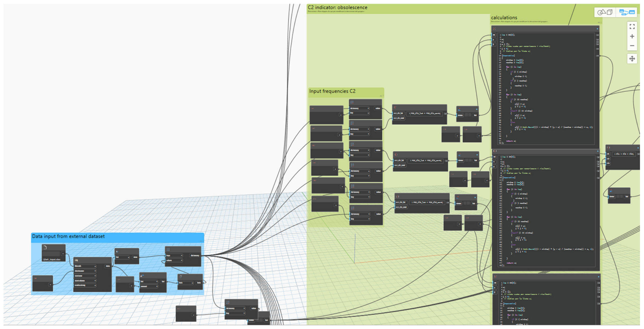Click the string node left of the Excel node
The width and height of the screenshot is (644, 329).
(x=43, y=283)
